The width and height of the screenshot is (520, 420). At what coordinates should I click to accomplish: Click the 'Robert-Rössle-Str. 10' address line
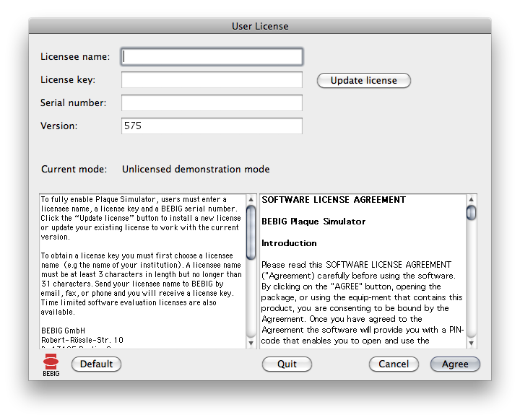pos(82,340)
